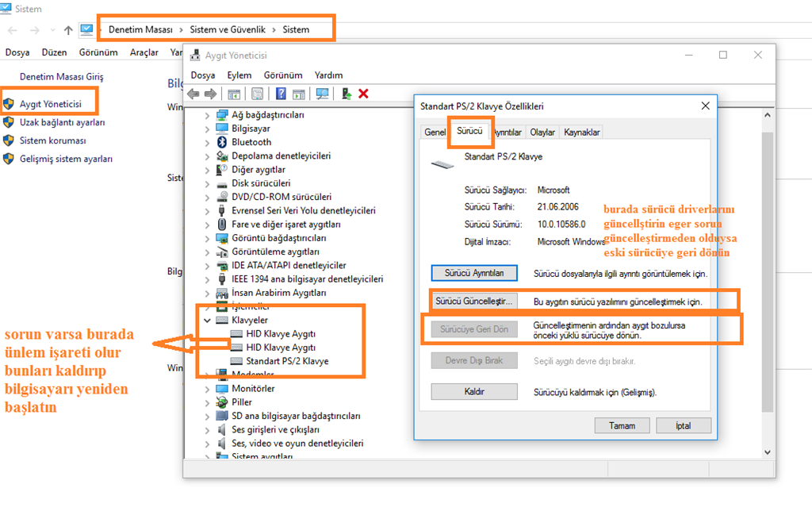812x511 pixels.
Task: Open the Görünüm menu in Aygıt Yöneticisi
Action: (x=283, y=75)
